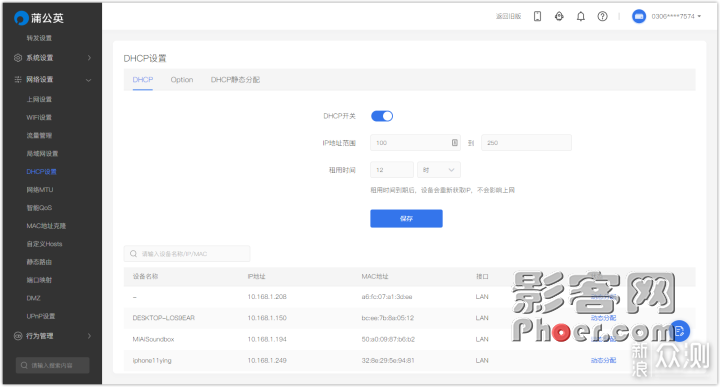The width and height of the screenshot is (720, 387).
Task: Click the device search magnifier icon
Action: click(134, 254)
